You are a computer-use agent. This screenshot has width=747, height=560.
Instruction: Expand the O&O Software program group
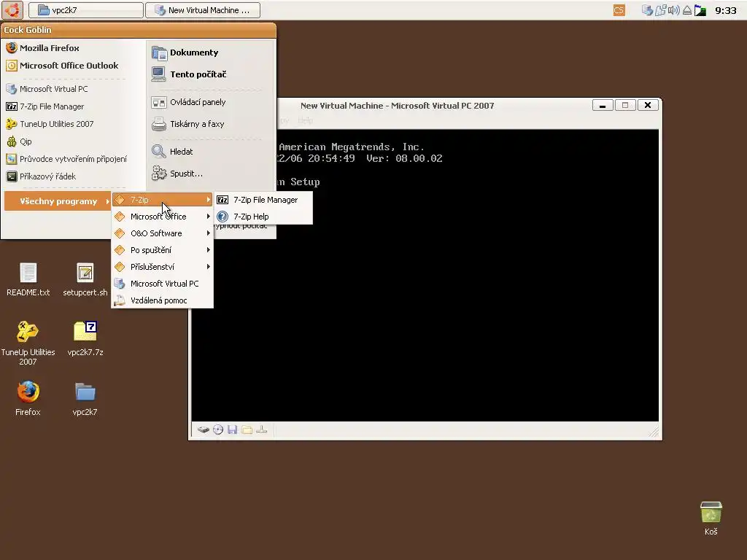163,233
